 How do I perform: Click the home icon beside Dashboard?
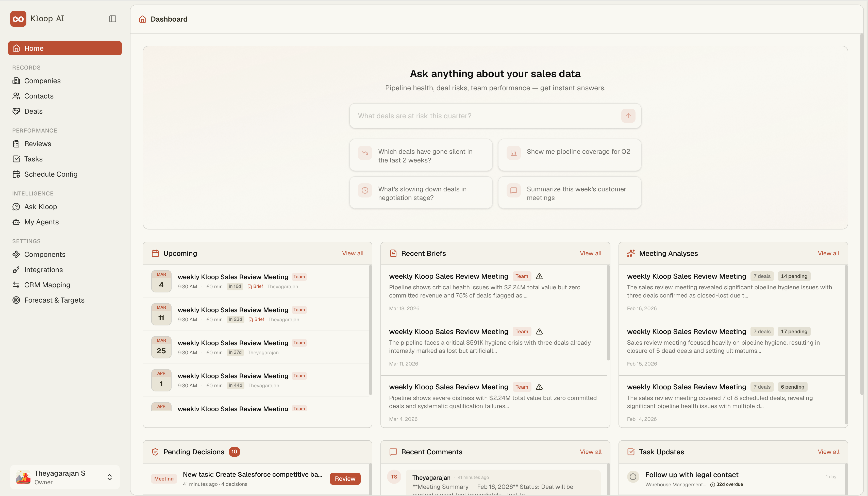tap(143, 19)
